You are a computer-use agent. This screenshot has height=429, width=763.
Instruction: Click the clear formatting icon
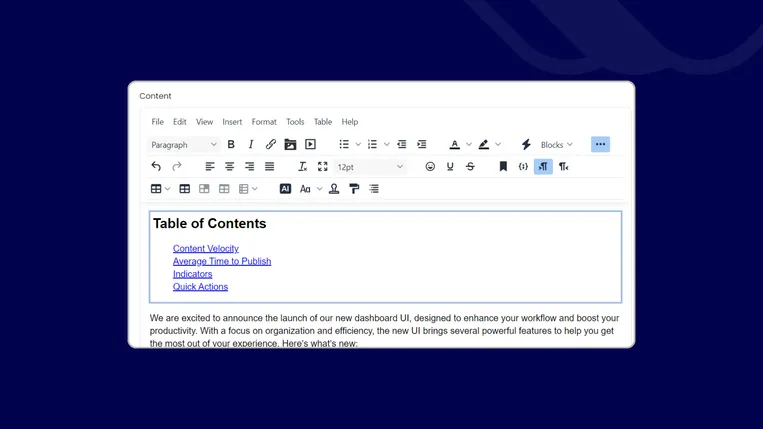point(303,167)
